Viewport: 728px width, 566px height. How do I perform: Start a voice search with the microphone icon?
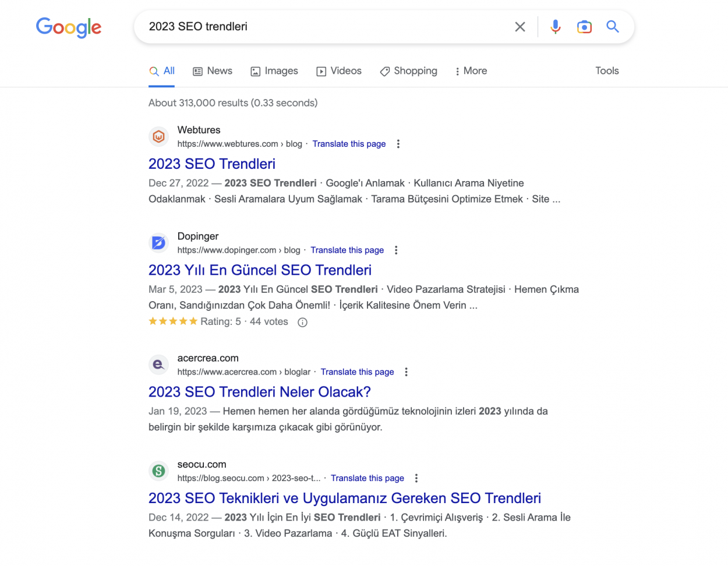click(555, 26)
